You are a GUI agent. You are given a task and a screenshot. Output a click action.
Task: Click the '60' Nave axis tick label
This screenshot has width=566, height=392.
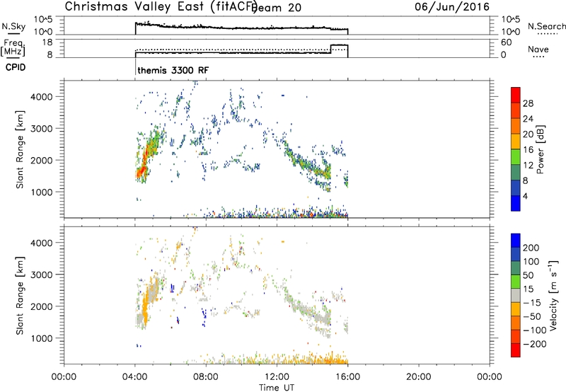click(507, 42)
